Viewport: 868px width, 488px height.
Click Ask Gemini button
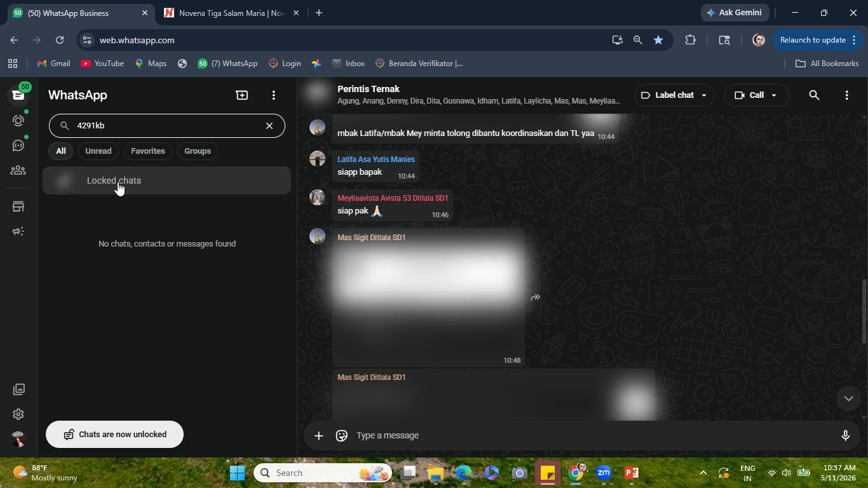[736, 13]
